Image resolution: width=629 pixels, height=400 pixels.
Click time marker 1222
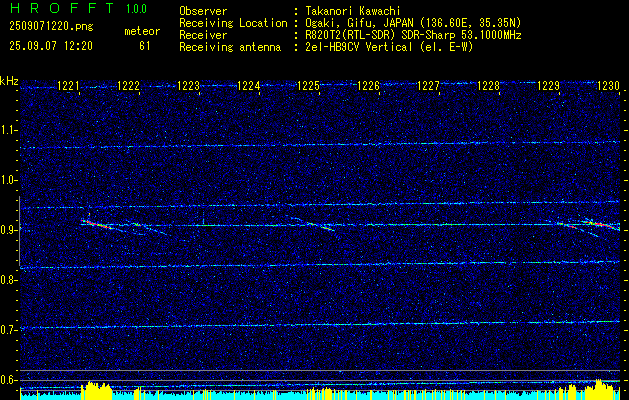coord(128,86)
